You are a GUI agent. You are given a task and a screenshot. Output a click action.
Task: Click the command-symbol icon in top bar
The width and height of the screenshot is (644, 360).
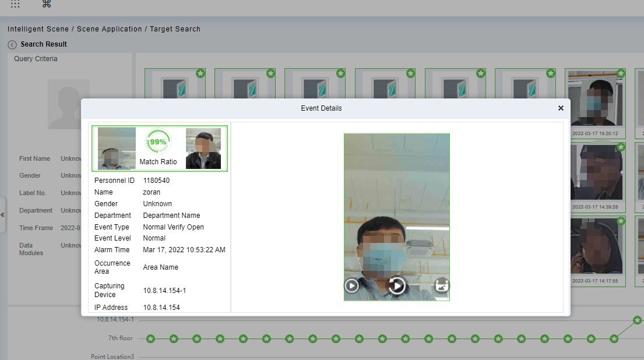[47, 4]
